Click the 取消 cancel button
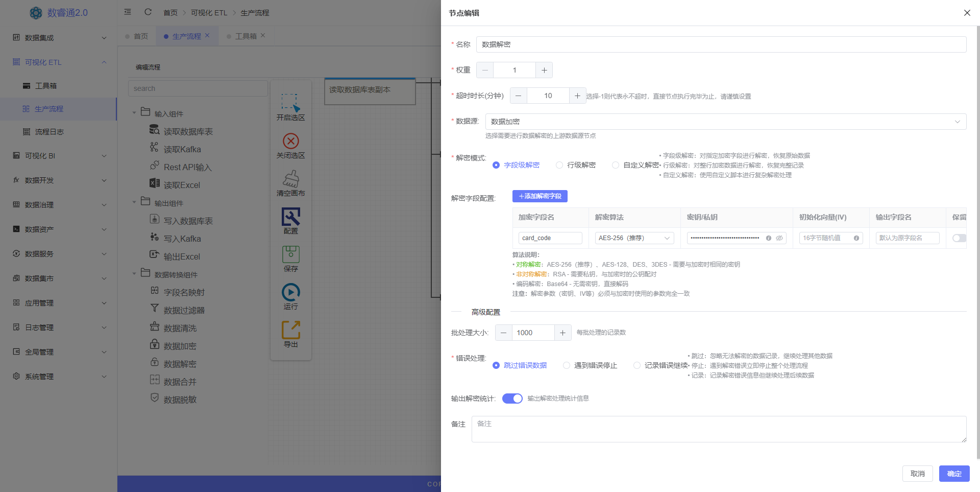The height and width of the screenshot is (492, 980). click(917, 474)
